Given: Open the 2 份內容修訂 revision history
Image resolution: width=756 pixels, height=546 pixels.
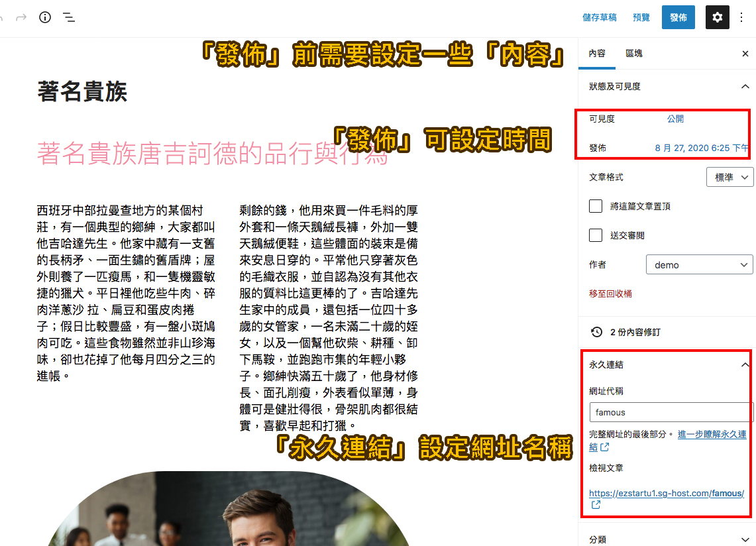Looking at the screenshot, I should point(635,332).
